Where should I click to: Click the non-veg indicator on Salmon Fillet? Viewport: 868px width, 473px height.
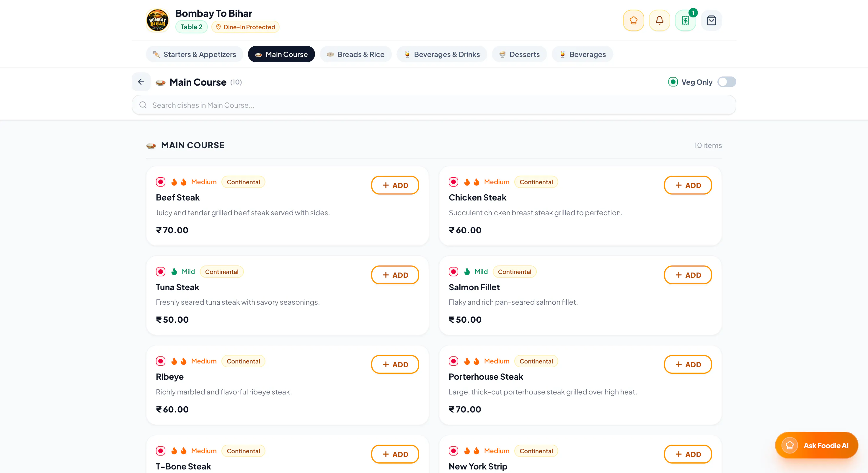click(453, 272)
